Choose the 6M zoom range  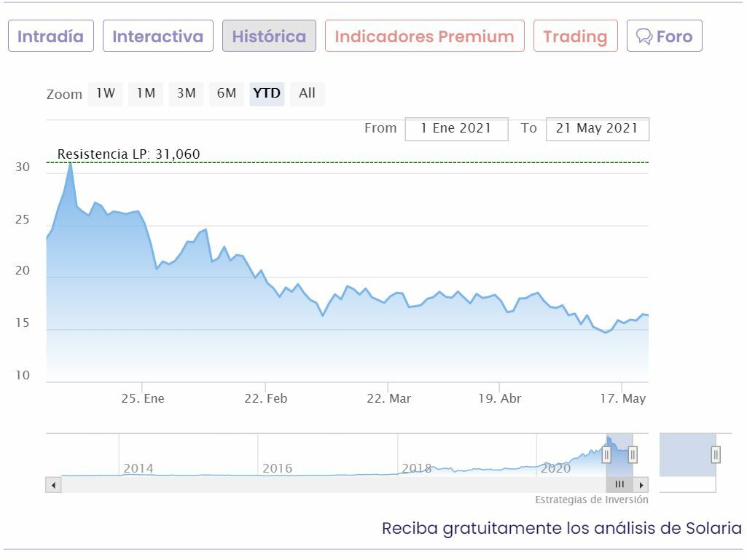pyautogui.click(x=227, y=93)
